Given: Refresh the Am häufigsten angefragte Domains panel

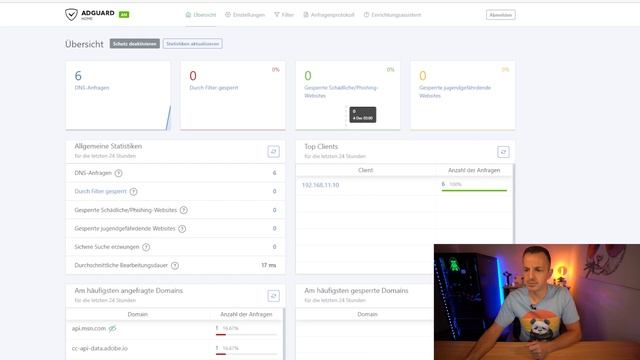Looking at the screenshot, I should [x=273, y=296].
